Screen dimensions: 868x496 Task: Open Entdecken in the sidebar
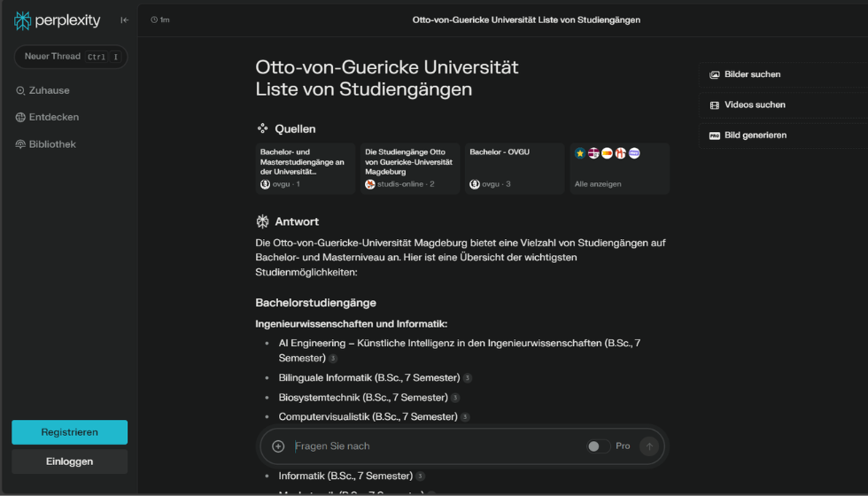[47, 117]
